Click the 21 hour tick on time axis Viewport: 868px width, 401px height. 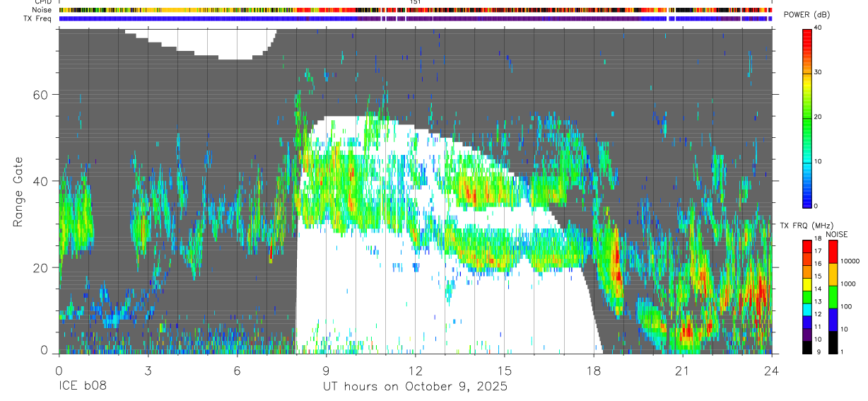[682, 371]
